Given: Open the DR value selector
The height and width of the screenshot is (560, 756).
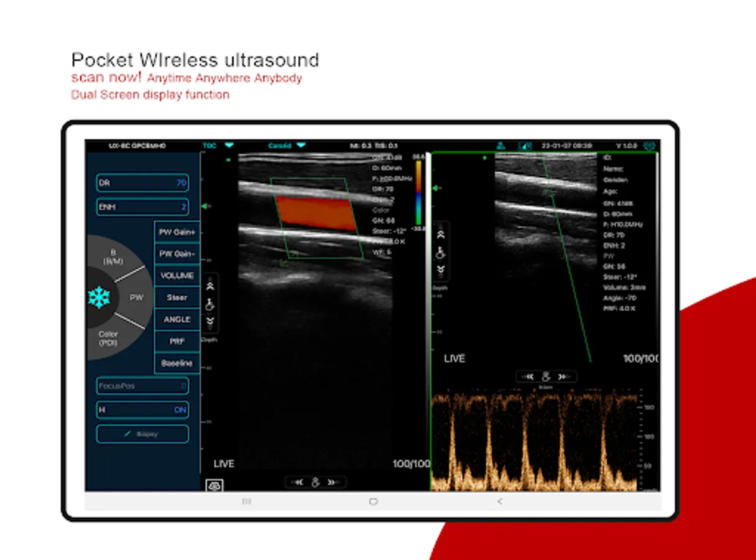Looking at the screenshot, I should 142,183.
